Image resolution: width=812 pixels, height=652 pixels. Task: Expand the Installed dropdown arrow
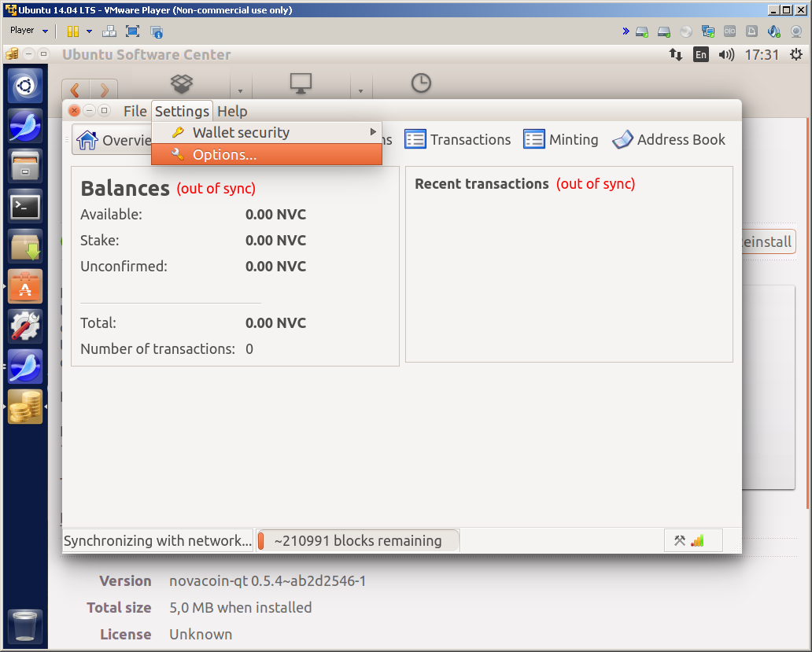pyautogui.click(x=360, y=91)
